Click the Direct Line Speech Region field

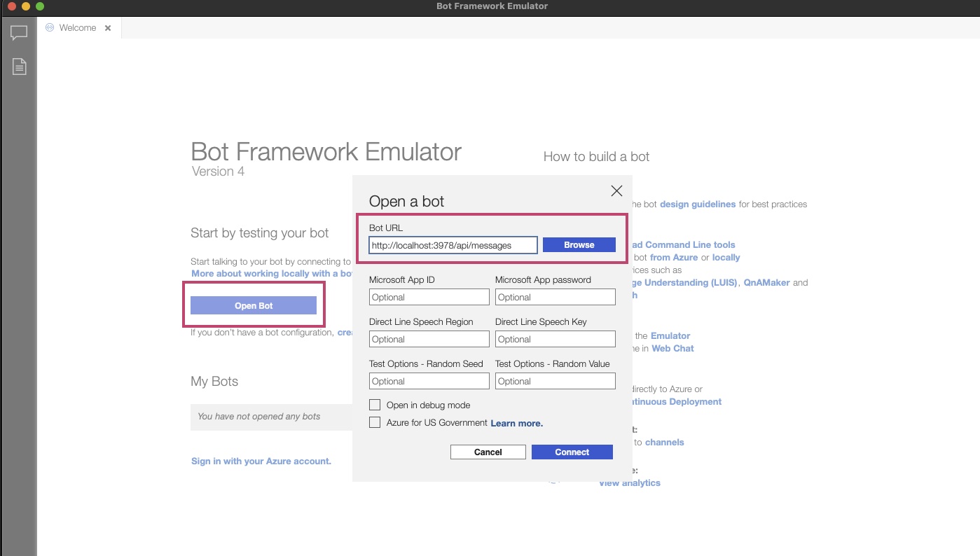click(x=429, y=339)
